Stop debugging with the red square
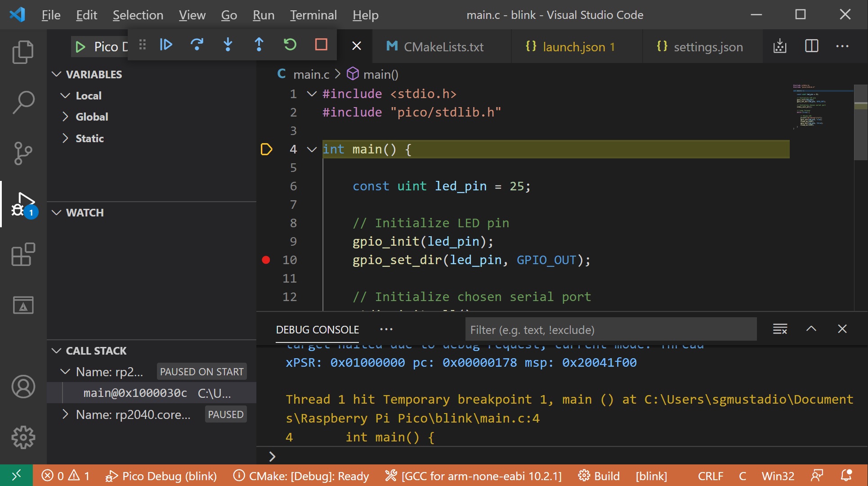 [x=321, y=45]
